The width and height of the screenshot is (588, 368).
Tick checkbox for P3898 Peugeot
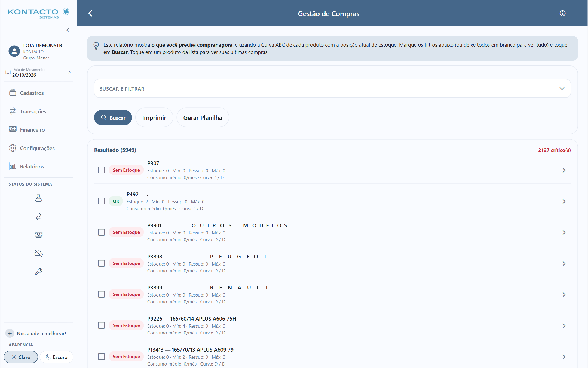101,263
